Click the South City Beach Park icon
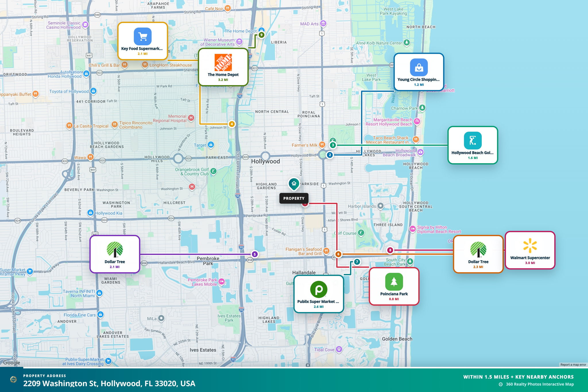588x392 pixels. 410,261
